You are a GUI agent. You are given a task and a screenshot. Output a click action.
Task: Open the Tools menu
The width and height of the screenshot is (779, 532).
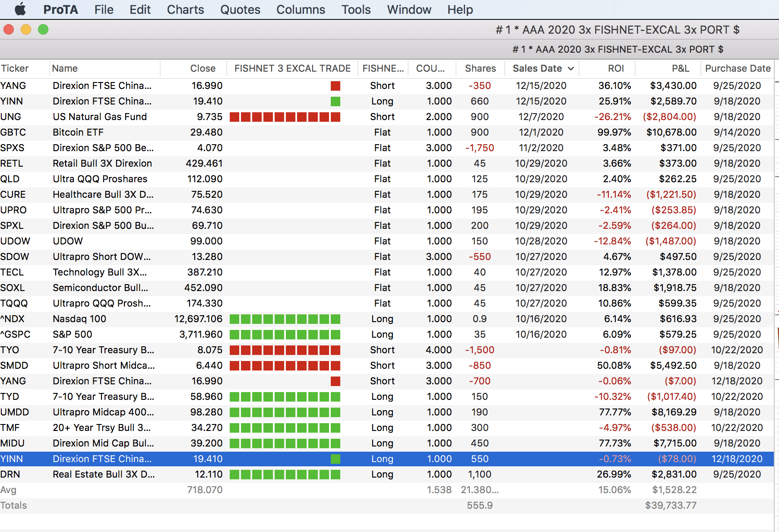pos(356,9)
